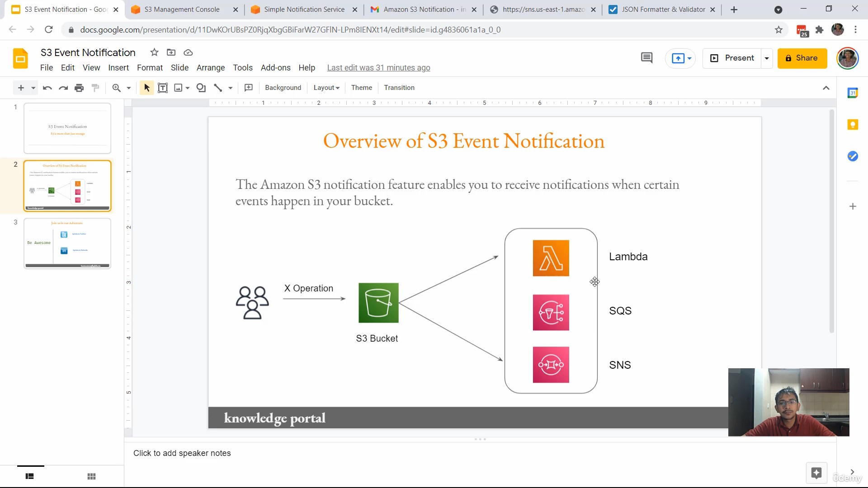Switch to Simple Notification Service tab
868x488 pixels.
[304, 9]
